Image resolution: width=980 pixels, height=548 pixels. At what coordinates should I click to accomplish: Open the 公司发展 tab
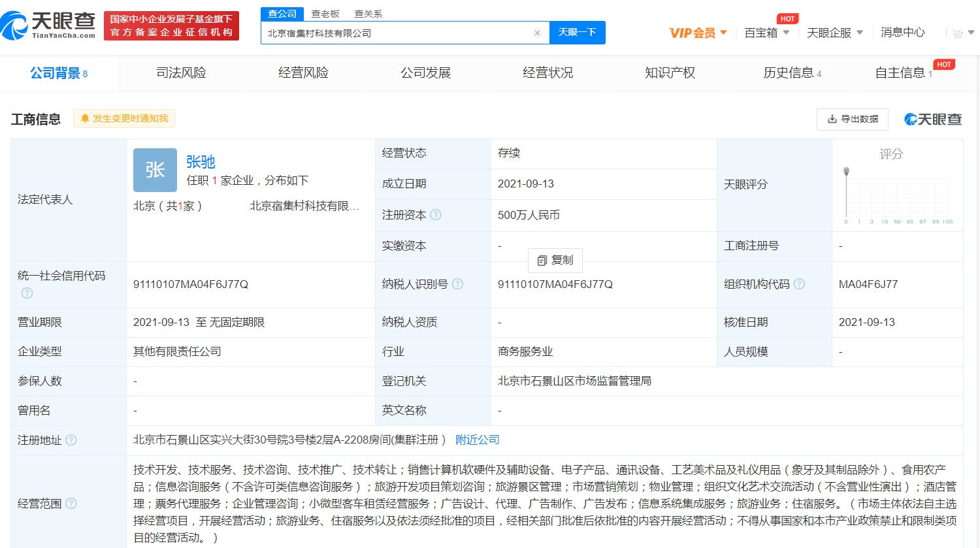coord(426,73)
